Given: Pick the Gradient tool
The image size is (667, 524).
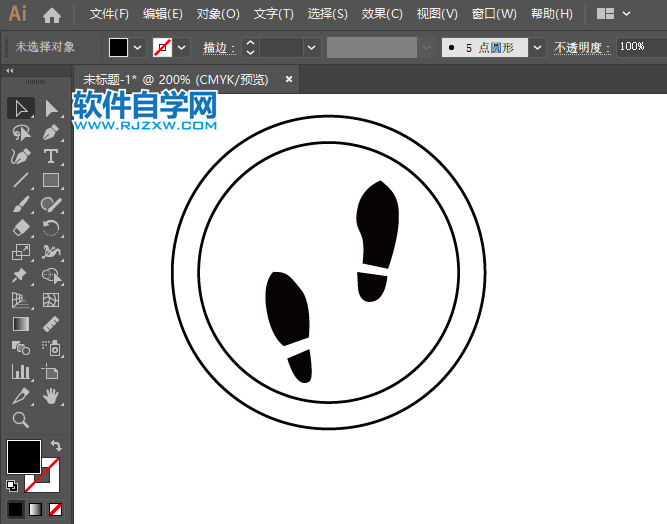Looking at the screenshot, I should [20, 324].
